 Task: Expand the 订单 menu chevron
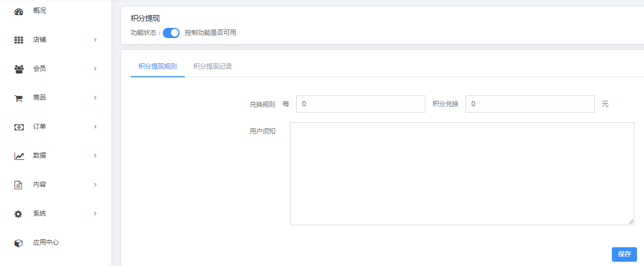[x=95, y=127]
